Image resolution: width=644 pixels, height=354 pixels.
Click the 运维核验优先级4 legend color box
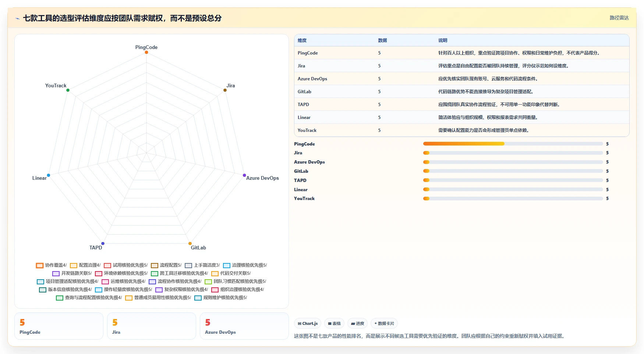coord(105,281)
